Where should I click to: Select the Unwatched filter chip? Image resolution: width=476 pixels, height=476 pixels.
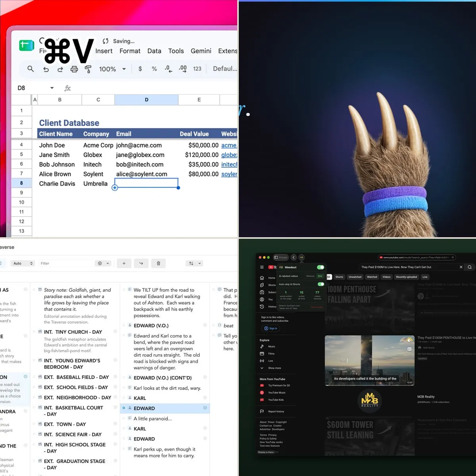355,277
